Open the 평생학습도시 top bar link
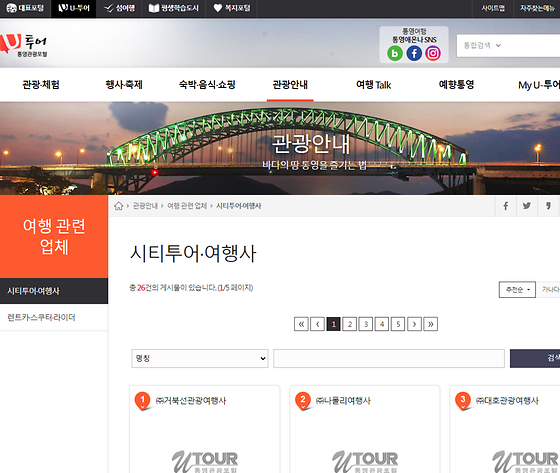The image size is (560, 473). click(174, 8)
